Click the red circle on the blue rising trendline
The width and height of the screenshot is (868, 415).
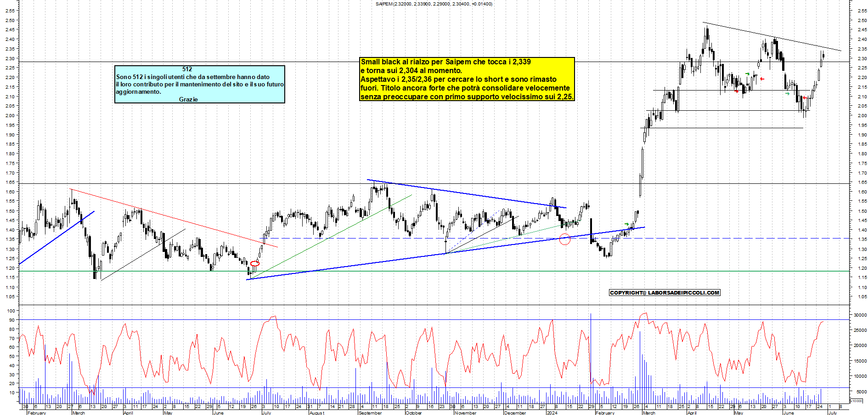click(565, 239)
